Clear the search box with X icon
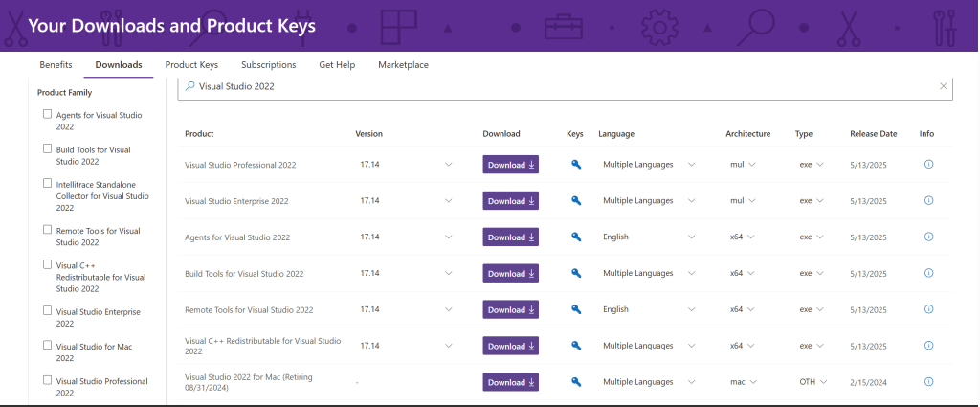 [x=943, y=86]
